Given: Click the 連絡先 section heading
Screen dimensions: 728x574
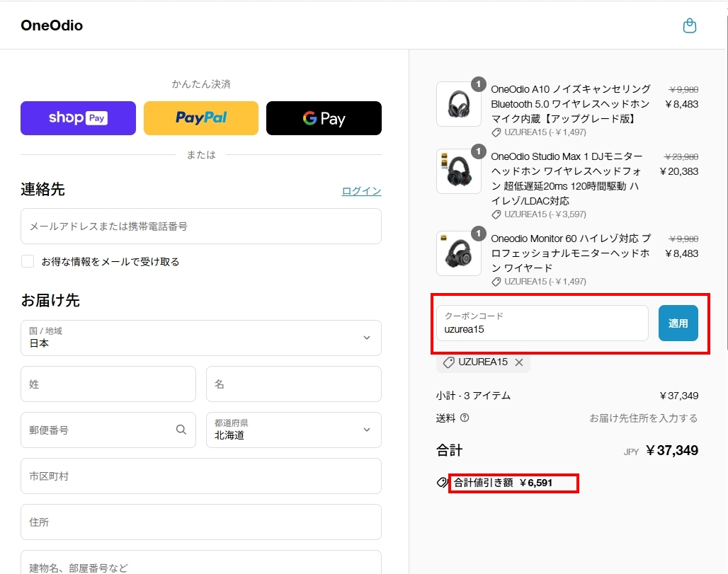Looking at the screenshot, I should coord(42,189).
